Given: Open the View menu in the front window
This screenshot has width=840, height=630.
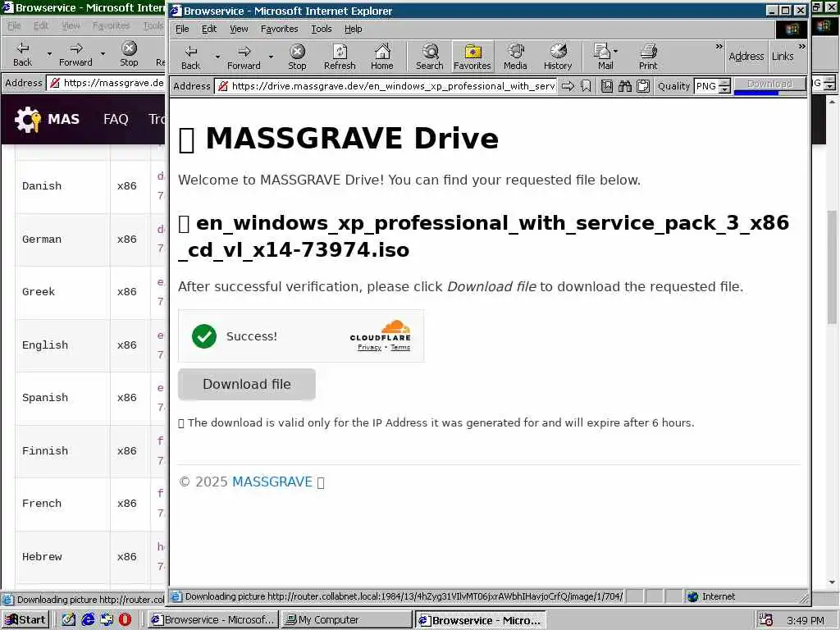Looking at the screenshot, I should click(x=239, y=29).
